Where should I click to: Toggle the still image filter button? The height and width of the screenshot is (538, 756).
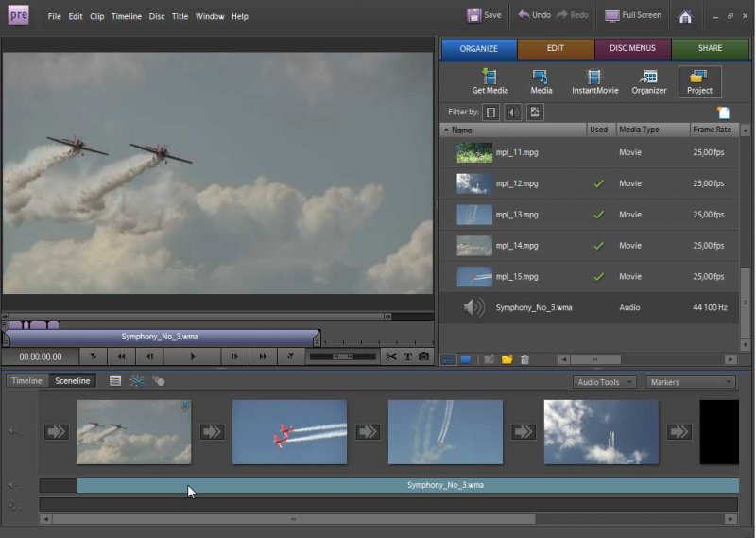click(535, 113)
